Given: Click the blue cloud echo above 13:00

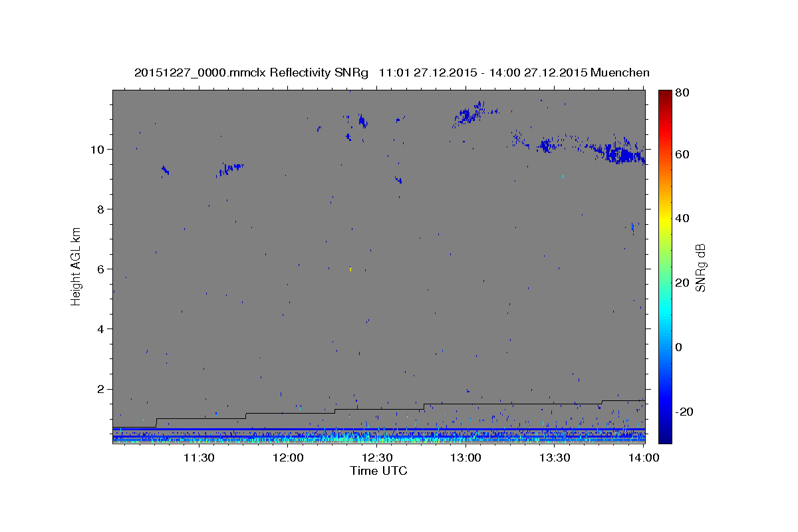Looking at the screenshot, I should (x=469, y=114).
